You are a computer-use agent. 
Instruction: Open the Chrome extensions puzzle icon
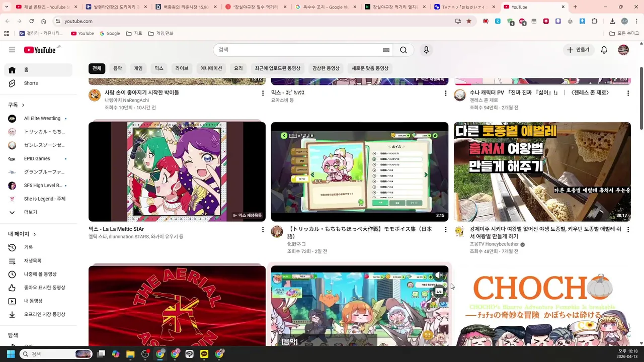(x=595, y=21)
